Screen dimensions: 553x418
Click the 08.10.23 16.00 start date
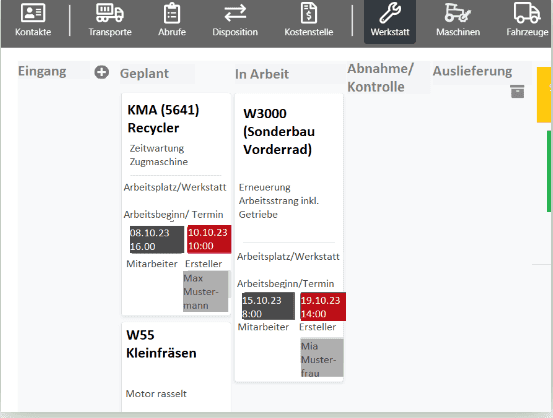tap(157, 240)
